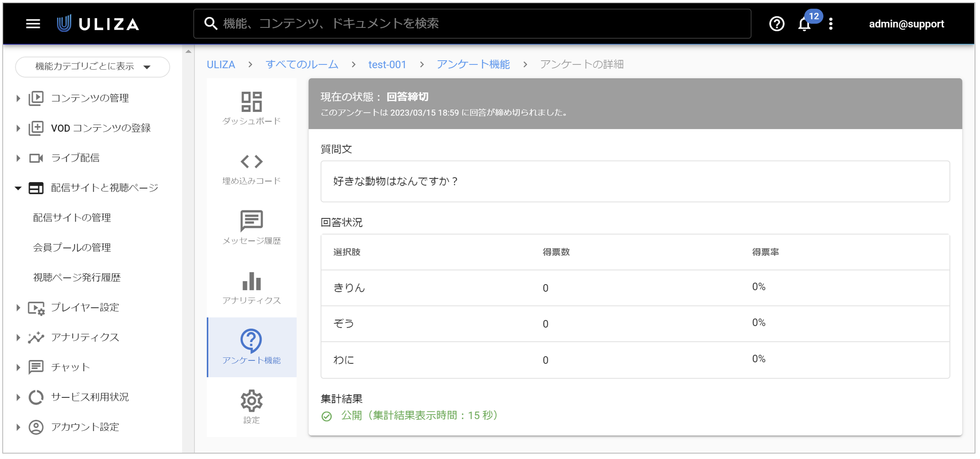980x459 pixels.
Task: Go to アンケート機能 breadcrumb
Action: click(x=473, y=65)
